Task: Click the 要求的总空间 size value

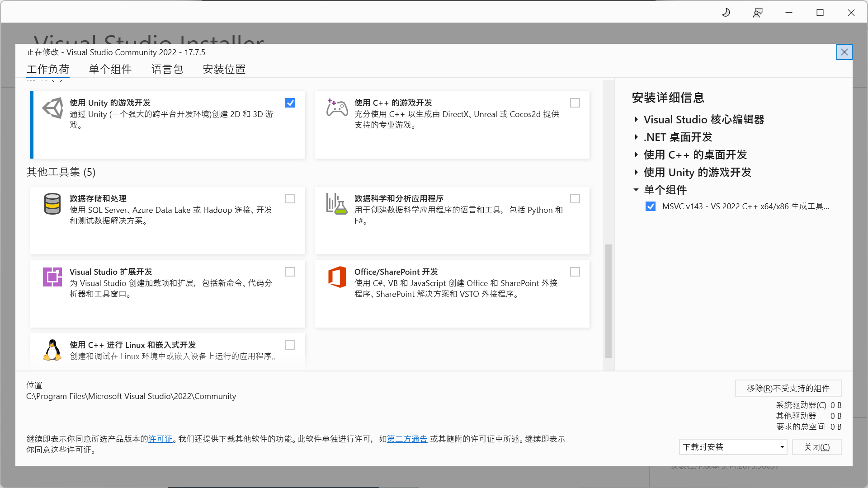Action: (836, 427)
